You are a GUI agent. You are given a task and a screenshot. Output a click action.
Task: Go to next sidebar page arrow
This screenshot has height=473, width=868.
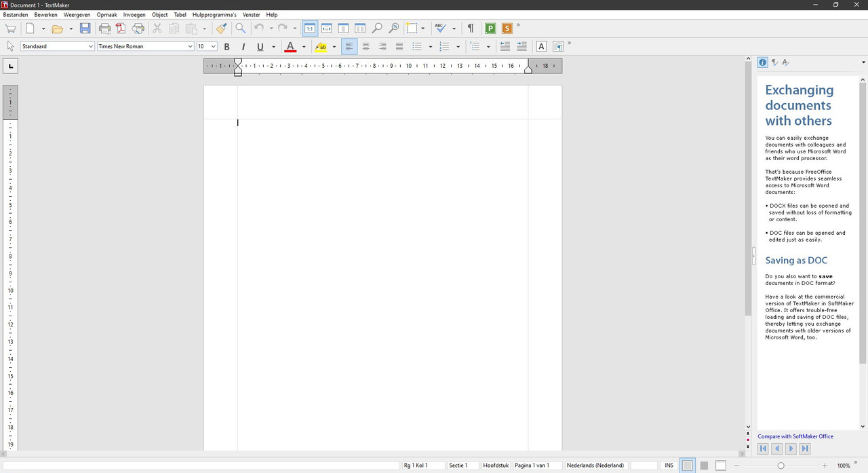click(791, 449)
